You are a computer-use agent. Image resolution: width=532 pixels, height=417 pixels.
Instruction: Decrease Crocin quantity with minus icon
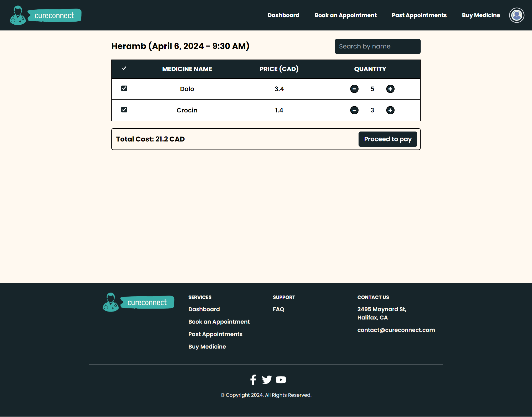click(x=354, y=110)
